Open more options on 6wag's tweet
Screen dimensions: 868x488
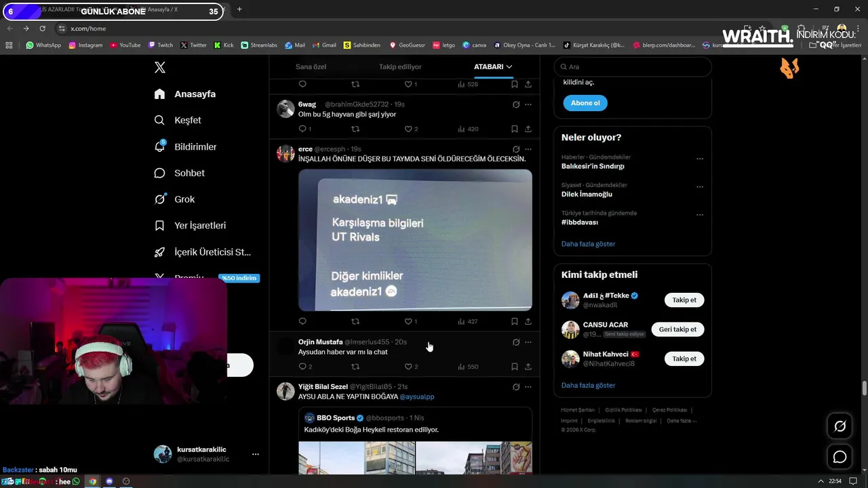point(528,104)
